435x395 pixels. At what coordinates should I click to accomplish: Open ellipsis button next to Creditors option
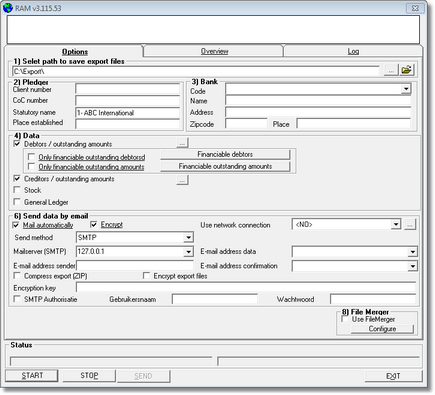(182, 180)
